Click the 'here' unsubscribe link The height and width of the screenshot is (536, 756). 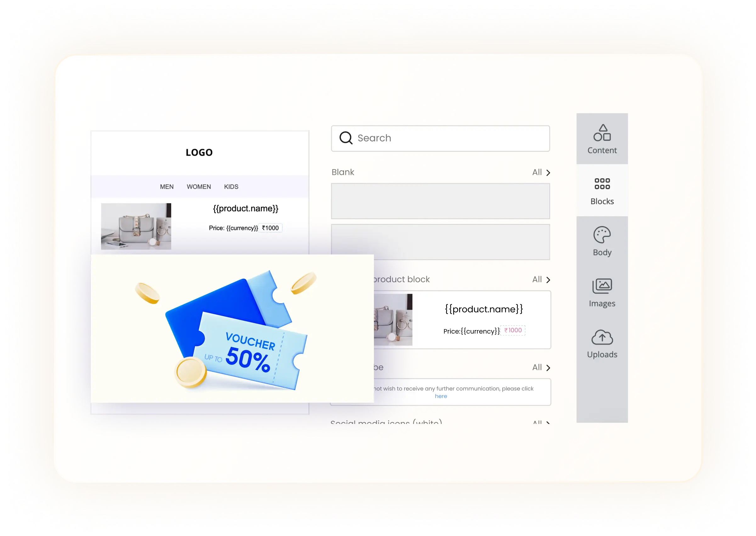[x=441, y=396]
